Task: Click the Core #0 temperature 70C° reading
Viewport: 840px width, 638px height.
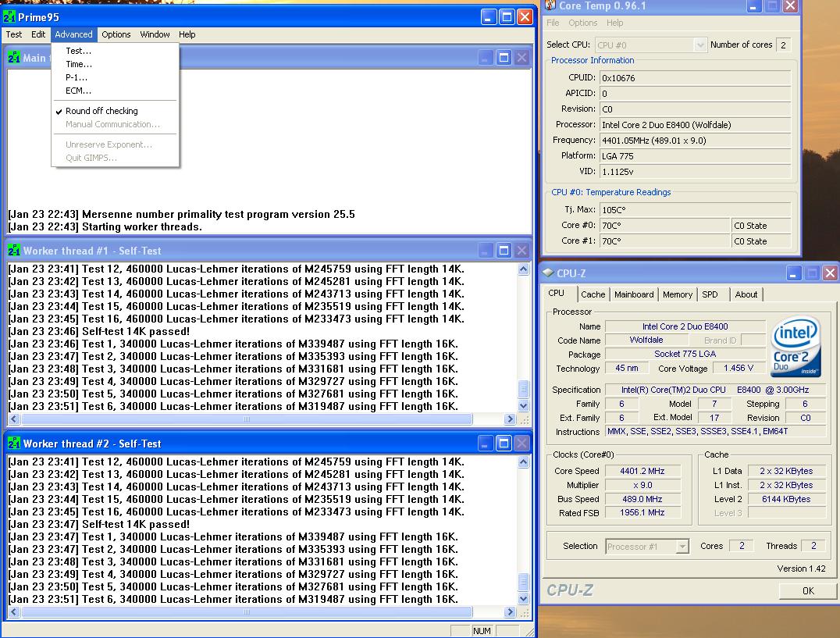Action: click(x=664, y=226)
